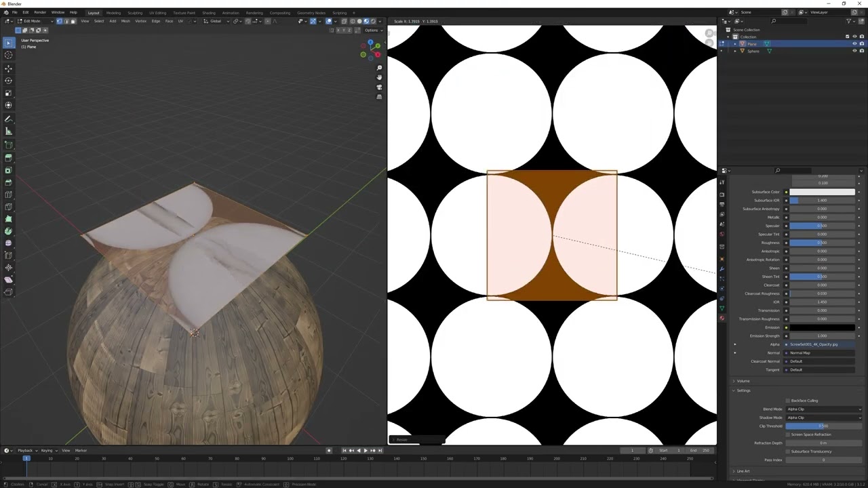Enable the snapping magnet icon
The height and width of the screenshot is (488, 868).
click(x=248, y=22)
